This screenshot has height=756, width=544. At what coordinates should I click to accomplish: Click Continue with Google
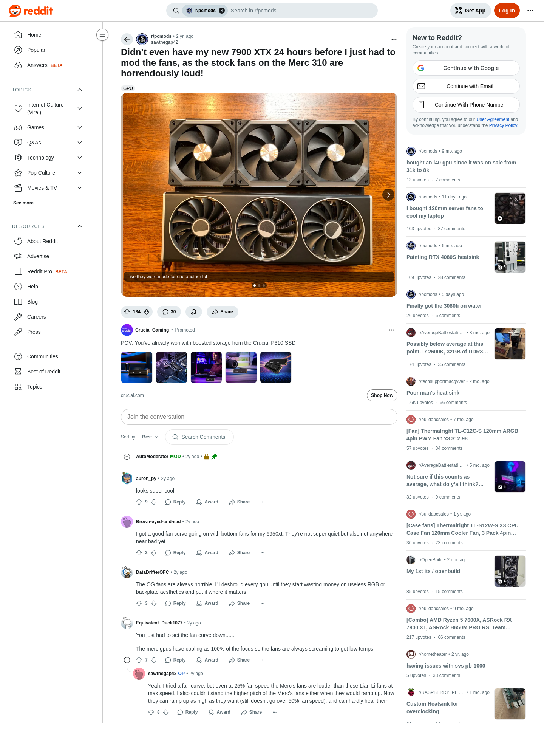pyautogui.click(x=466, y=68)
